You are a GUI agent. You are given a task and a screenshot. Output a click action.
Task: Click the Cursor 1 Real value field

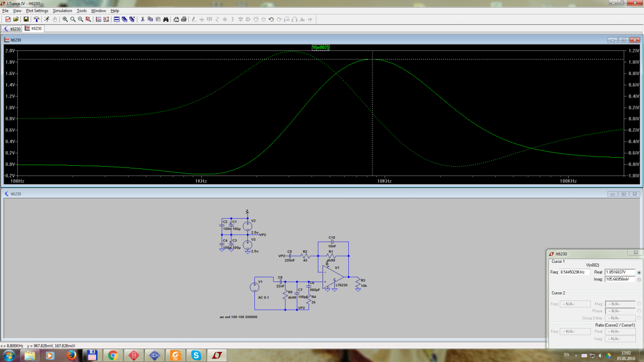click(620, 272)
